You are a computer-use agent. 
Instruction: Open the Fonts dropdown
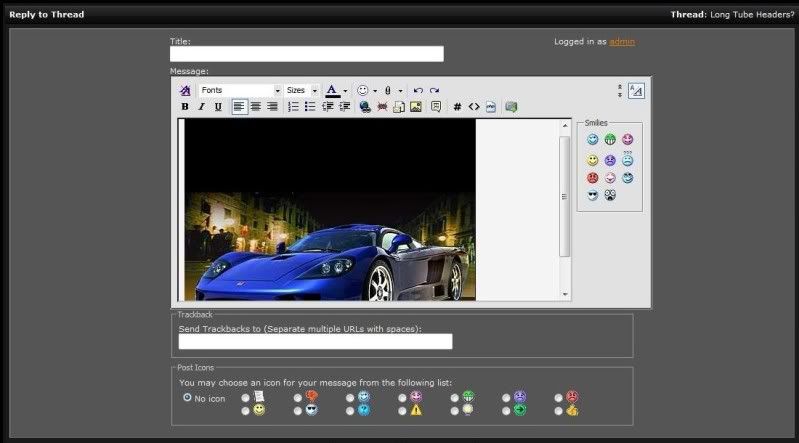(x=240, y=90)
